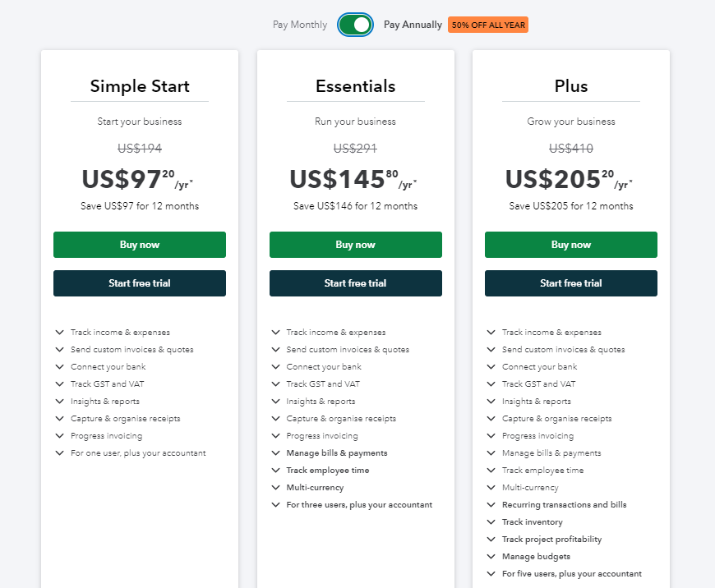Expand Track project profitability in Plus
Image resolution: width=715 pixels, height=588 pixels.
491,540
